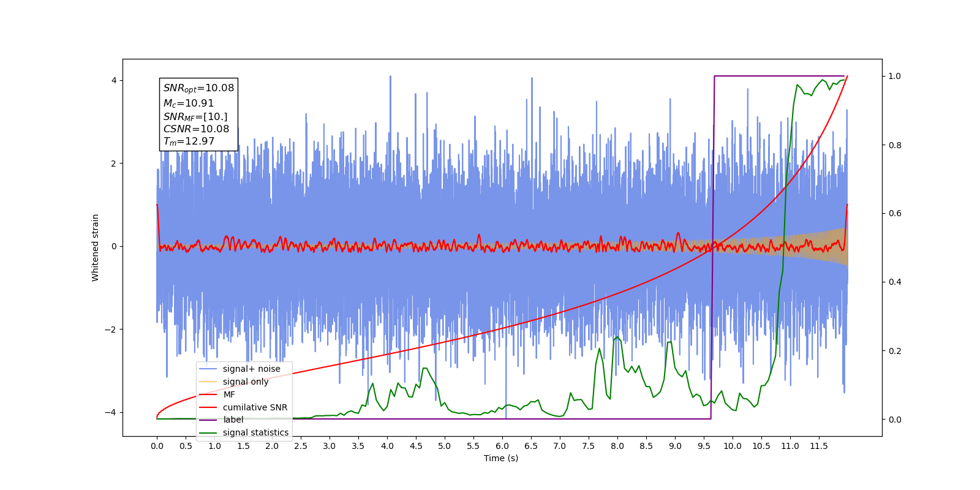This screenshot has width=980, height=490.
Task: Click the x-axis tick label 6.5
Action: point(531,446)
